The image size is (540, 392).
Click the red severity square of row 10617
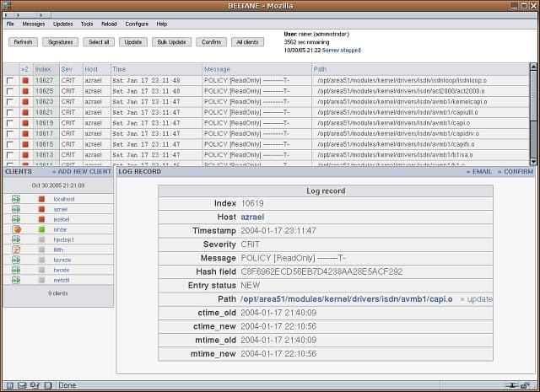coord(25,134)
